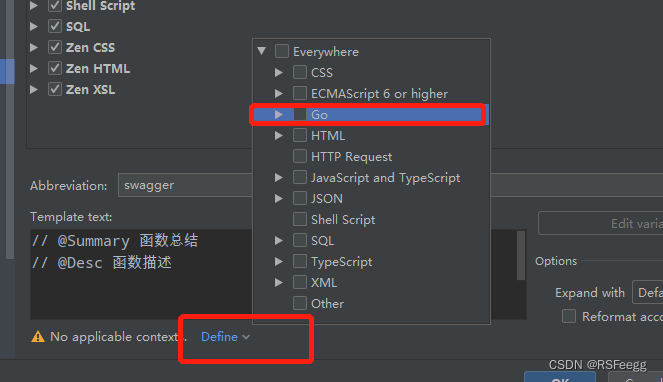Viewport: 663px width, 382px height.
Task: Expand the SQL context node in popup
Action: (279, 240)
